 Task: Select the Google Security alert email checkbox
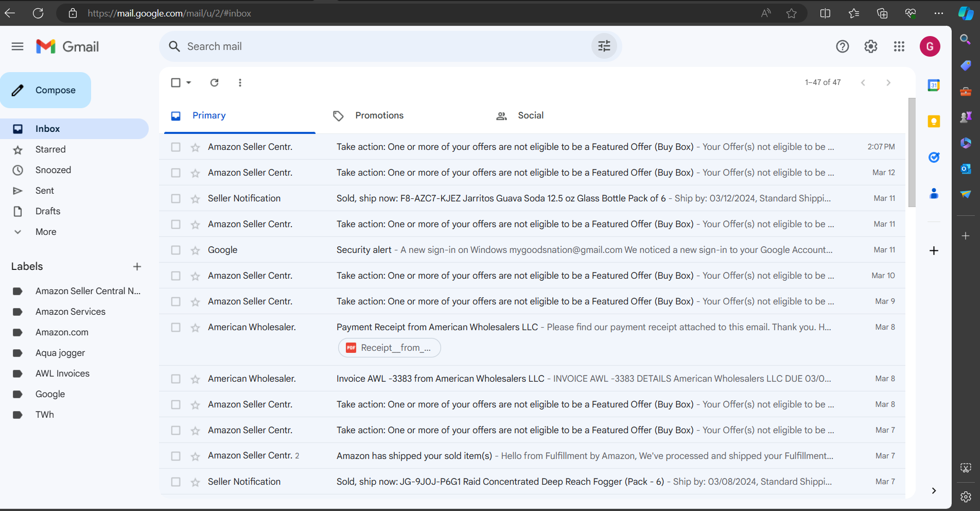click(x=176, y=250)
